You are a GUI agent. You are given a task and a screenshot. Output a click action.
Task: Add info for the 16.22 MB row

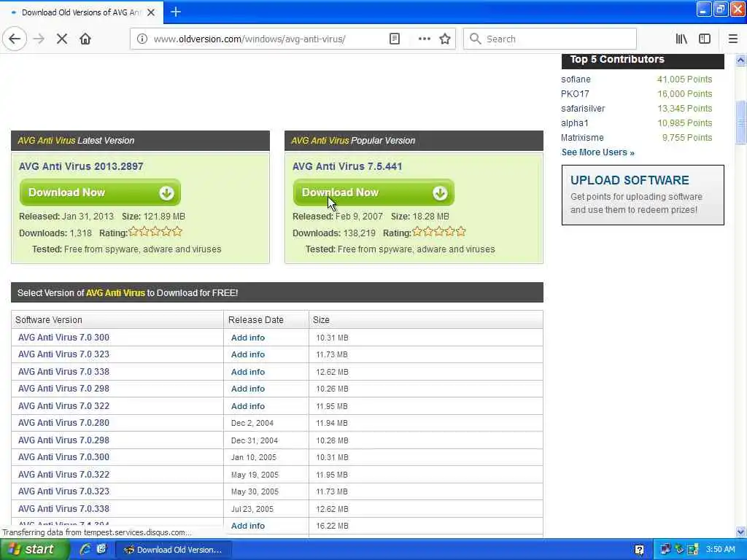point(248,526)
